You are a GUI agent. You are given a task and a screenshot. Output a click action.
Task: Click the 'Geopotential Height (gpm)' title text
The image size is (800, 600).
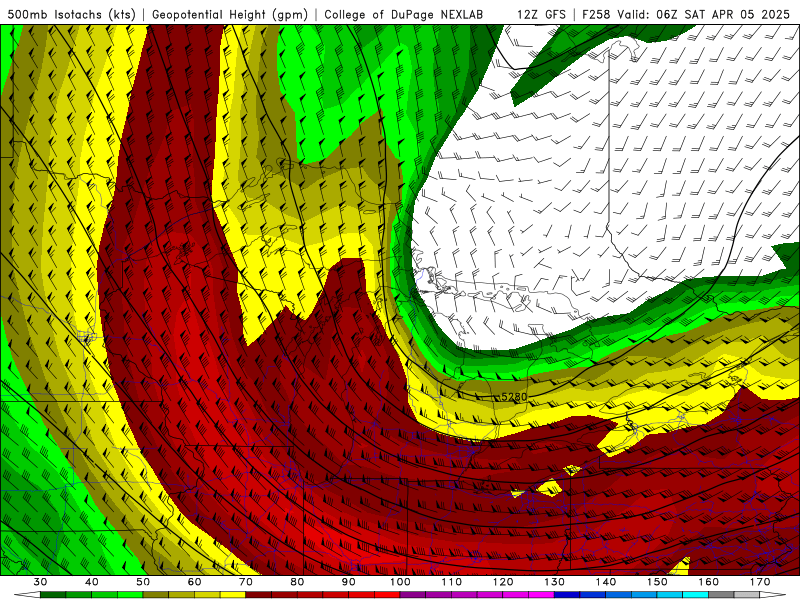pos(230,14)
